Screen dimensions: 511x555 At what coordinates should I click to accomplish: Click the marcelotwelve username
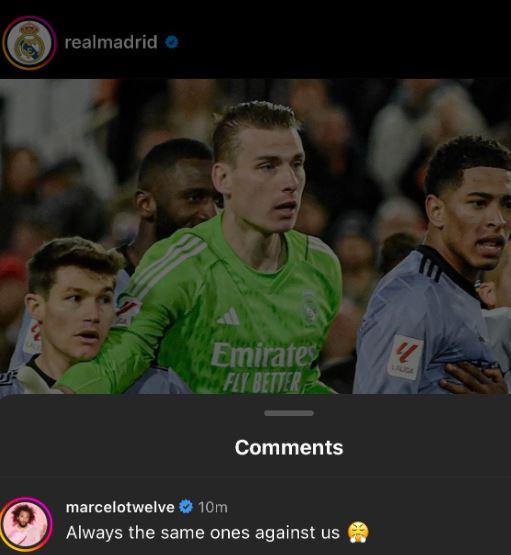[x=120, y=507]
